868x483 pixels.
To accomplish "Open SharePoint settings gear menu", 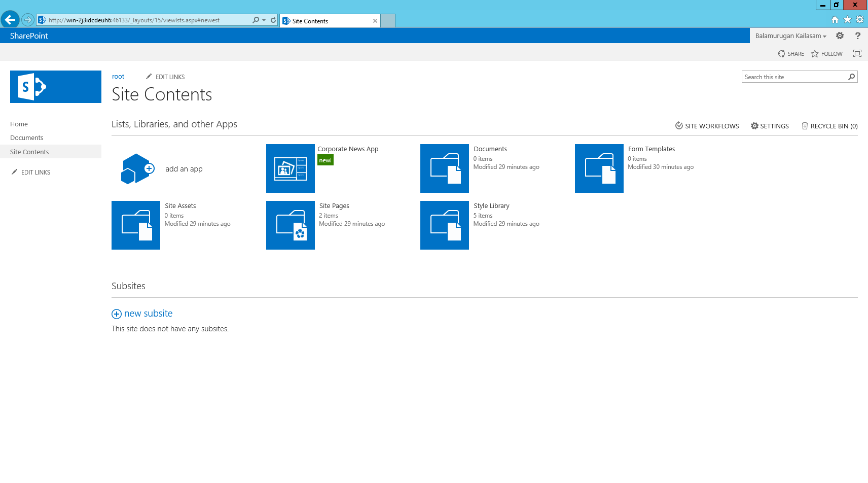I will 840,36.
